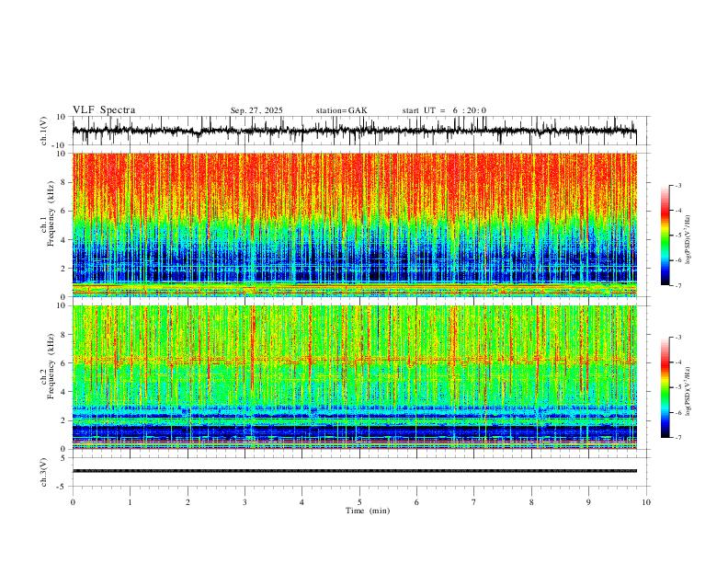Click the "ch.3(V)" axis label
This screenshot has width=728, height=563.
point(44,472)
